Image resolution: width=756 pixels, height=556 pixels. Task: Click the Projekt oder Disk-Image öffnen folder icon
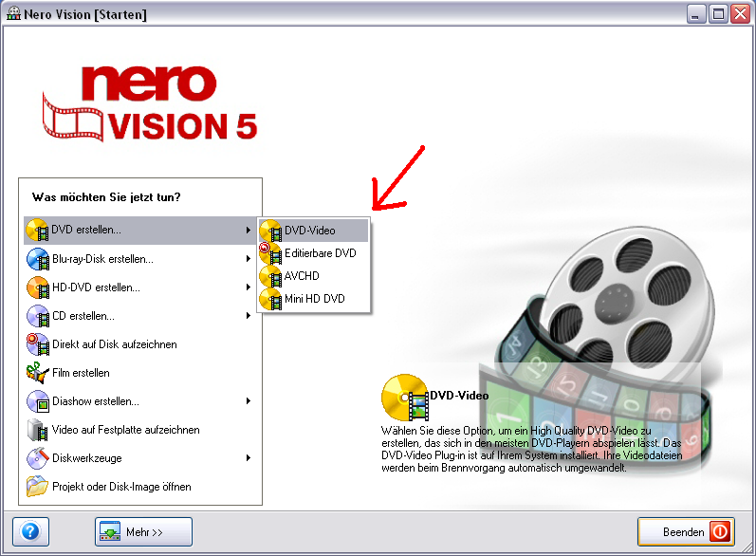coord(37,487)
